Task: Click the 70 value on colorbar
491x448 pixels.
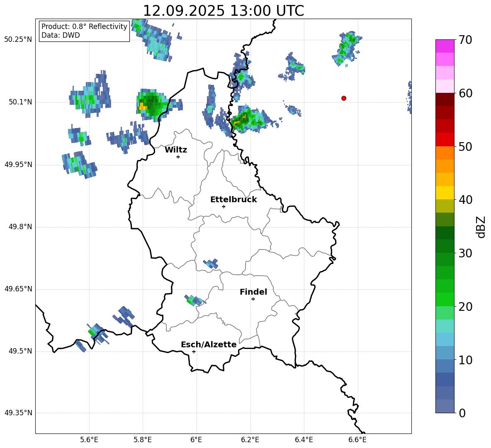Action: (465, 40)
